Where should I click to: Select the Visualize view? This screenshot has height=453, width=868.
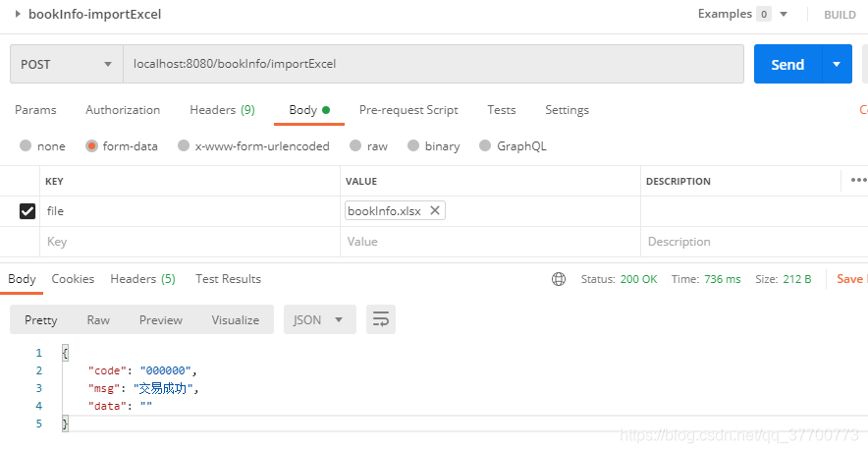tap(236, 320)
